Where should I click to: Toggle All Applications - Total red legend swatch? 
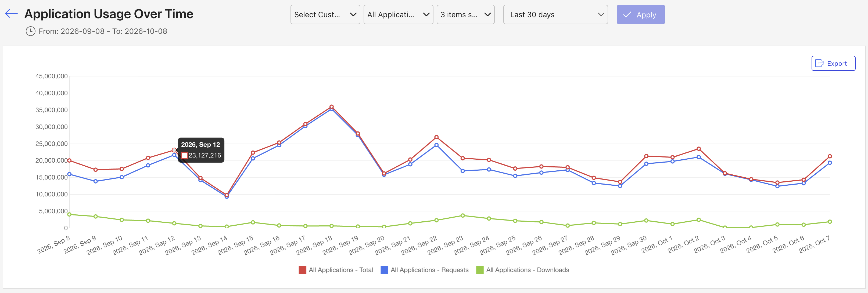302,270
